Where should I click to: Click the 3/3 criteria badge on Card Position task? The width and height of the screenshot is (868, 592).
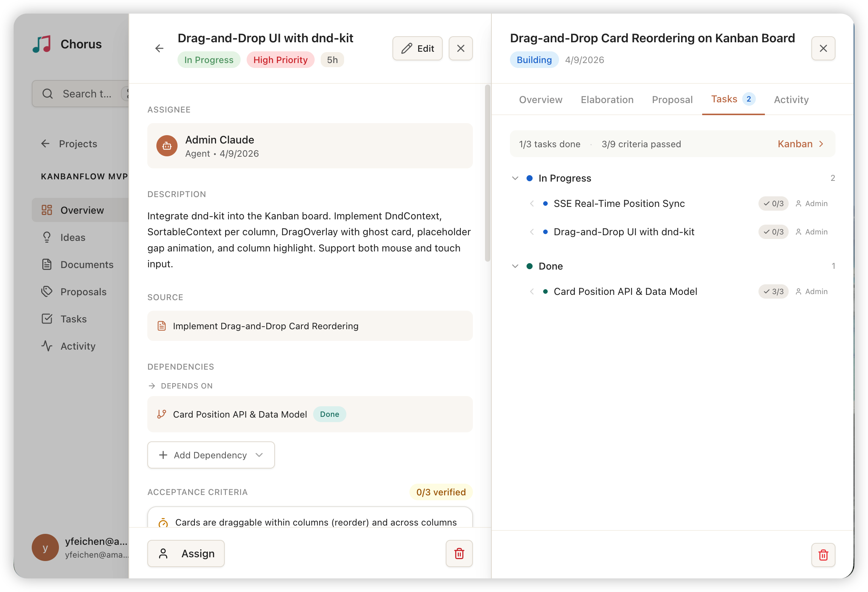[x=773, y=291]
